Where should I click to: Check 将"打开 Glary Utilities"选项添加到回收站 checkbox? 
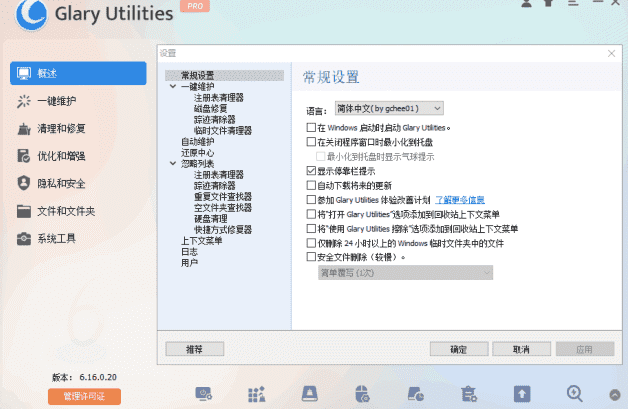click(x=311, y=214)
